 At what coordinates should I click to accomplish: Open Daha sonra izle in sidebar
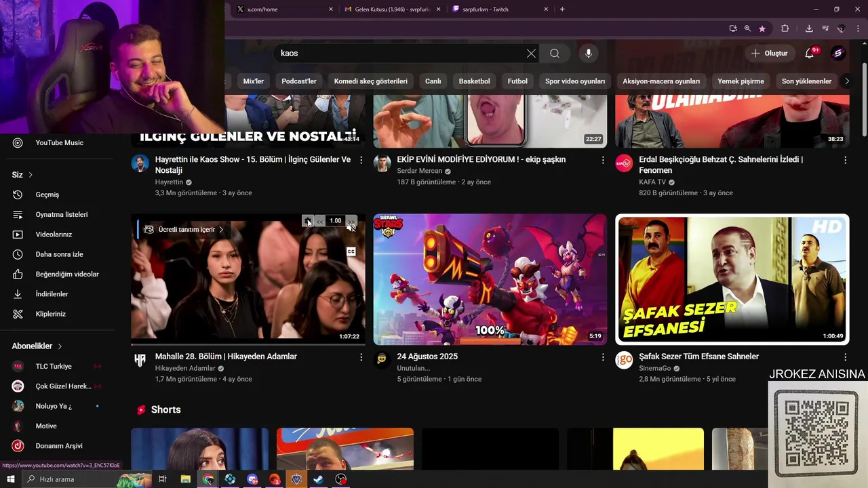(60, 254)
